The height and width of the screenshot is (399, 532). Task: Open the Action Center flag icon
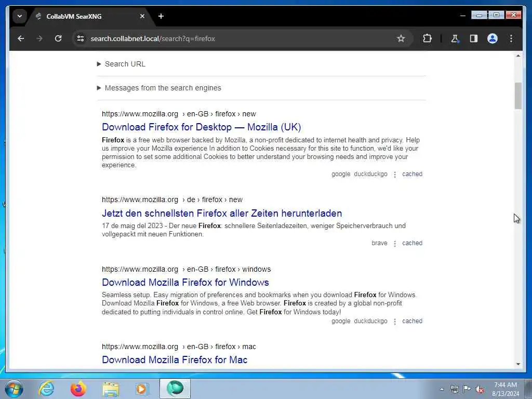467,389
